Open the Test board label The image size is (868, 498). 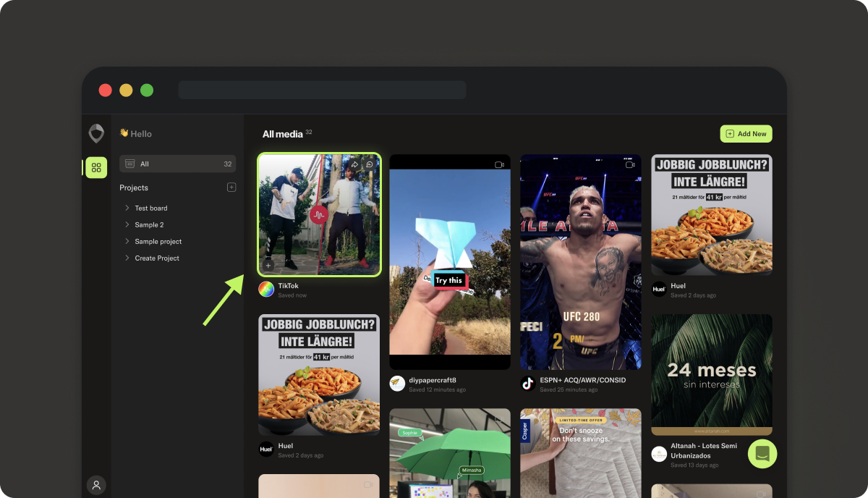click(151, 208)
